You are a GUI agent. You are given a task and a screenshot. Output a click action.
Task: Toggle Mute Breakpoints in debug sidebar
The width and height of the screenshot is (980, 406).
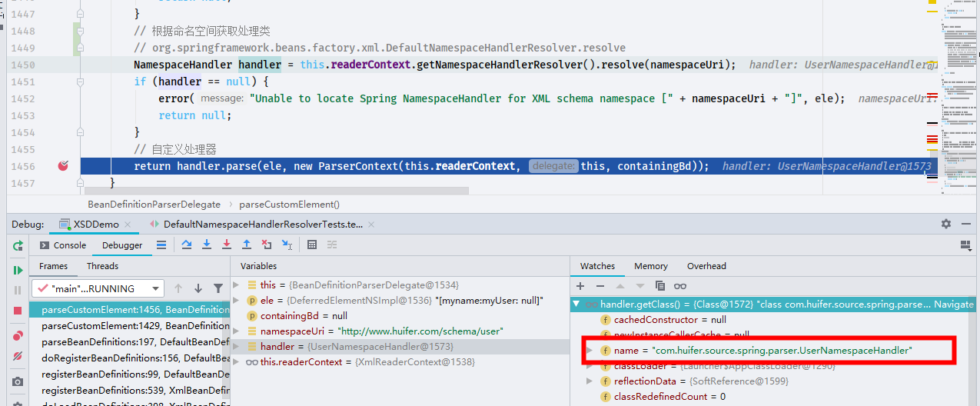[x=18, y=357]
